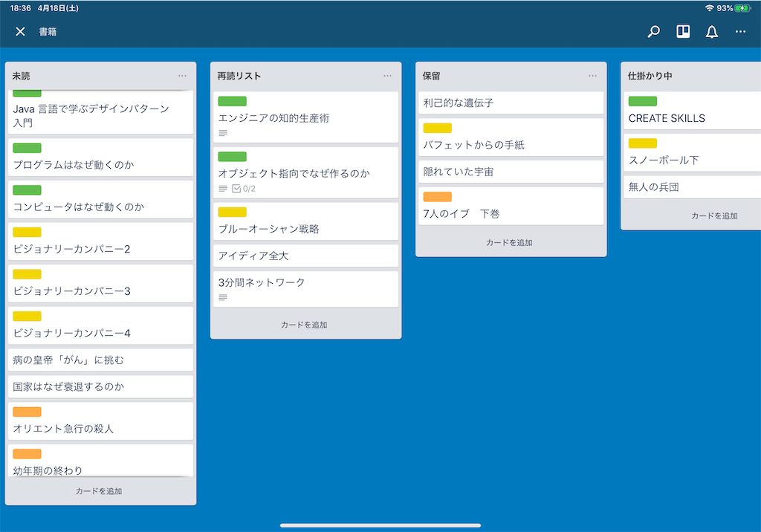Open card Java 言語で学ぶデザインパターン入門
Screen dimensions: 761x532
tap(100, 112)
